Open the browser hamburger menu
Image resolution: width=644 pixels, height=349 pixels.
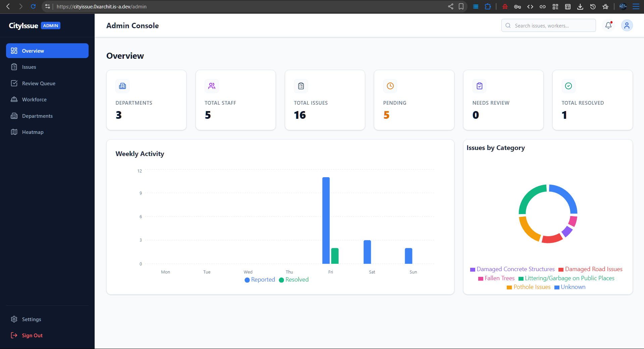coord(636,6)
